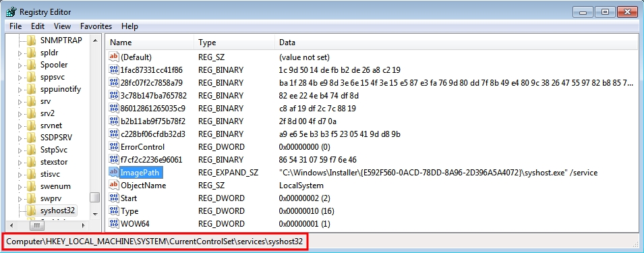Open the Edit menu
The height and width of the screenshot is (253, 644).
click(38, 26)
